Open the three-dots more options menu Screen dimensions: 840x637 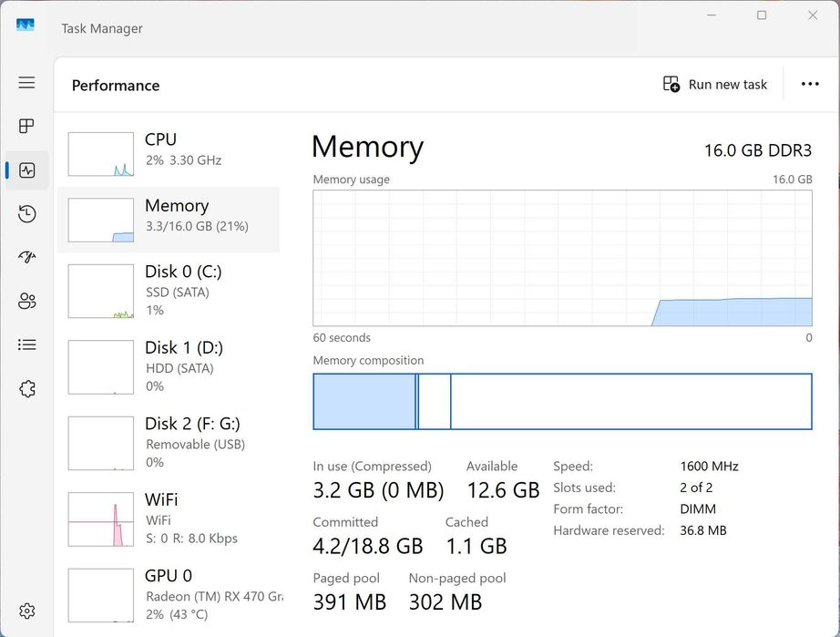[810, 85]
